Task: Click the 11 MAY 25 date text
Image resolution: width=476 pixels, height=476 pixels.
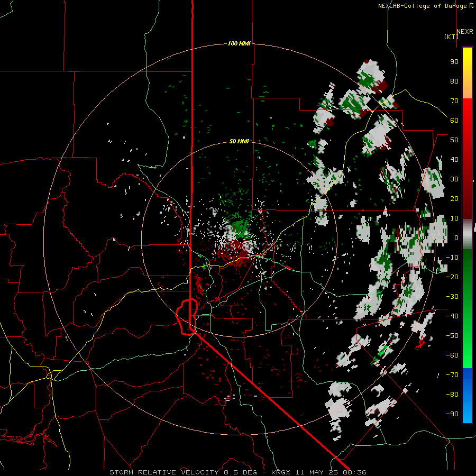Action: point(317,472)
